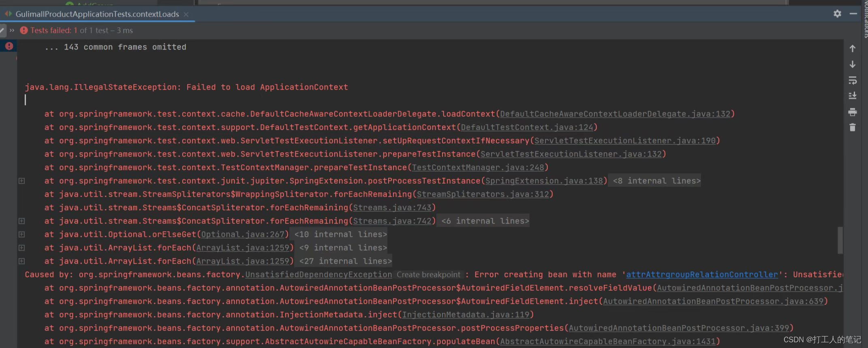Close the GulimallProductApplicationTests.contextLoads tab

pyautogui.click(x=186, y=14)
